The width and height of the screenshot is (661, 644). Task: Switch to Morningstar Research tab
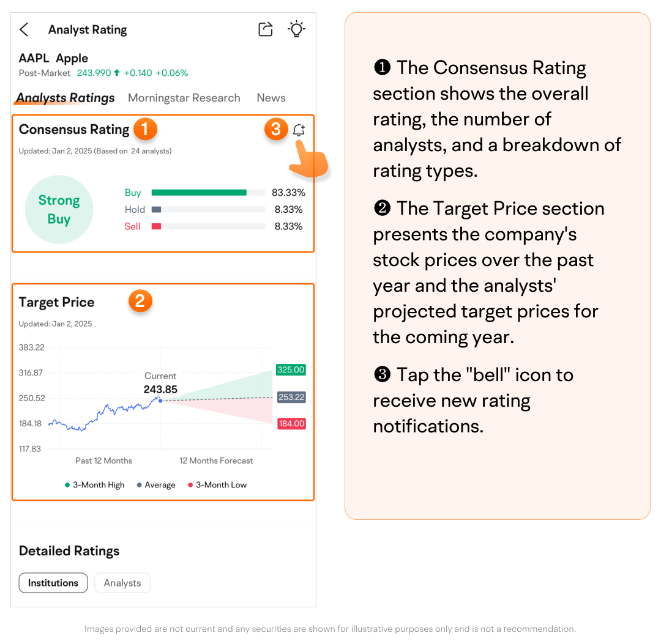click(x=184, y=98)
